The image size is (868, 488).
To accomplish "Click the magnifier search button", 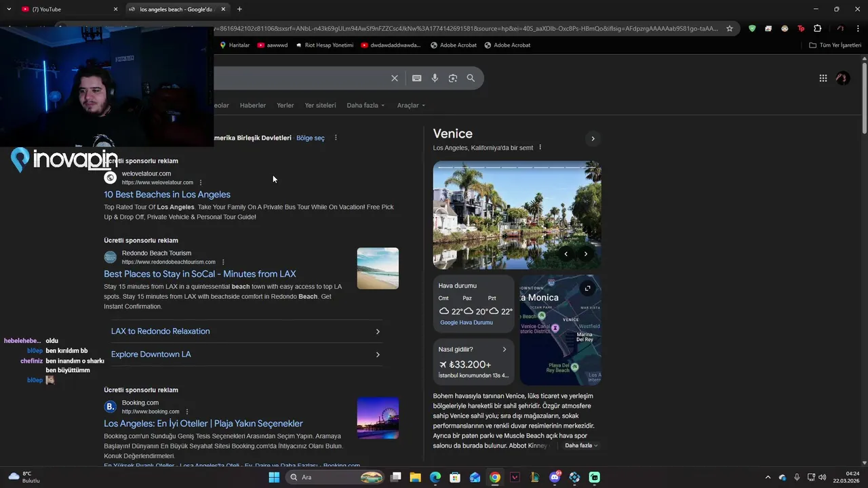I will 471,78.
